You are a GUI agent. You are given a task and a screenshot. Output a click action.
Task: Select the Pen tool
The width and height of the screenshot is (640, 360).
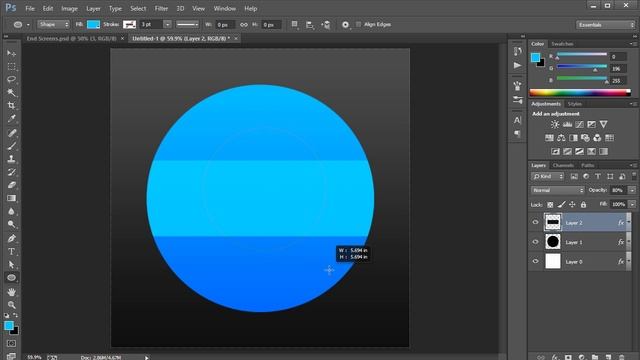(x=11, y=239)
